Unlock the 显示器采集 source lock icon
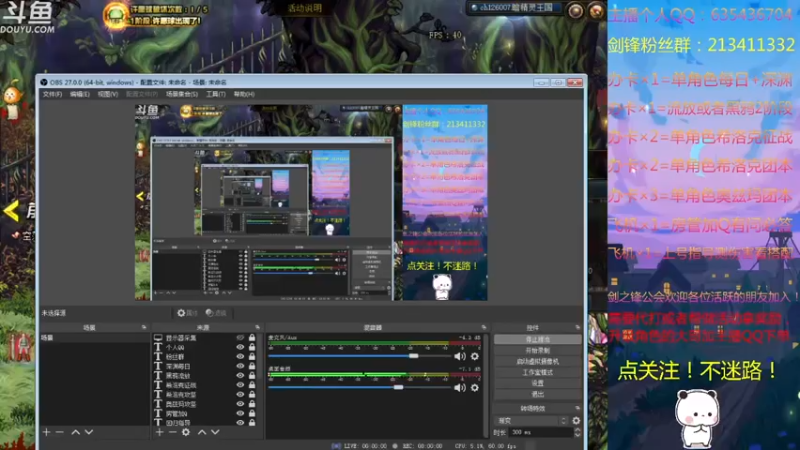The width and height of the screenshot is (800, 450). [252, 338]
